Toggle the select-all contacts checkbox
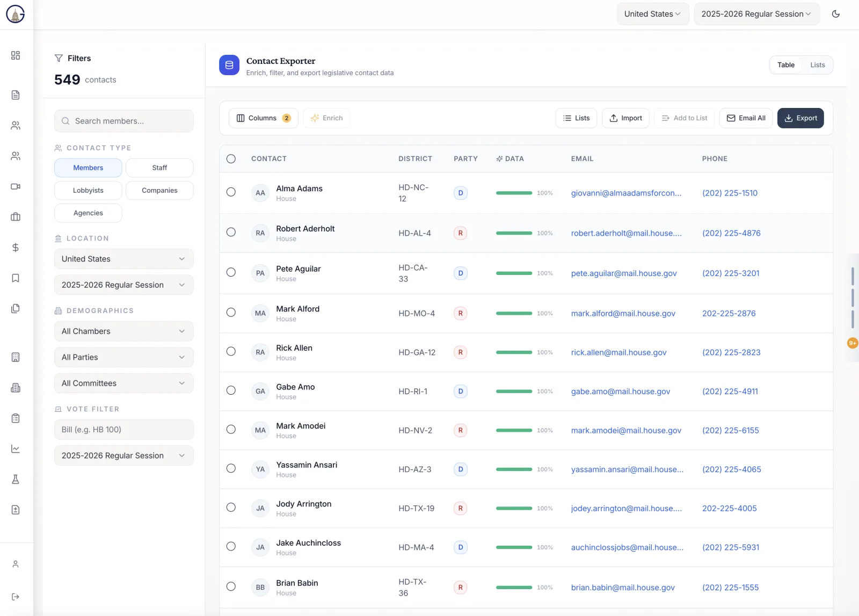The image size is (859, 616). coord(231,159)
